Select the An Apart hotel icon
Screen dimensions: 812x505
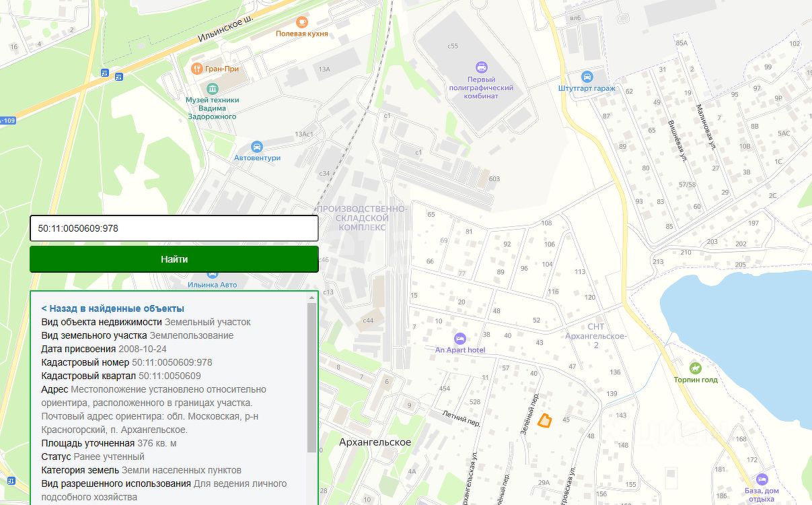point(459,339)
